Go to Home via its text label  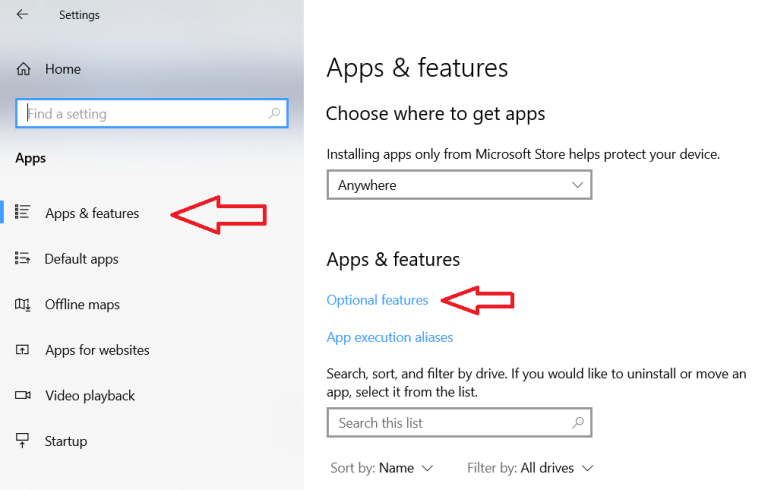pyautogui.click(x=63, y=69)
